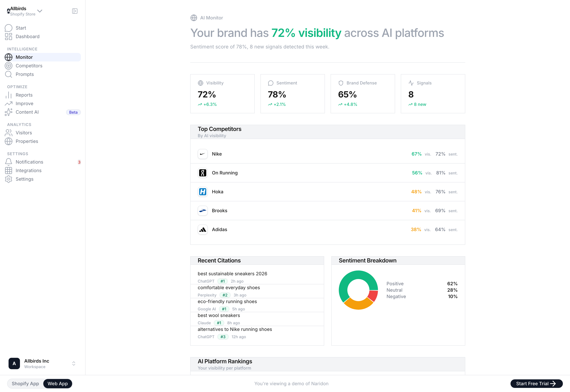The image size is (570, 392).
Task: Click the Visitors people icon
Action: pos(9,133)
